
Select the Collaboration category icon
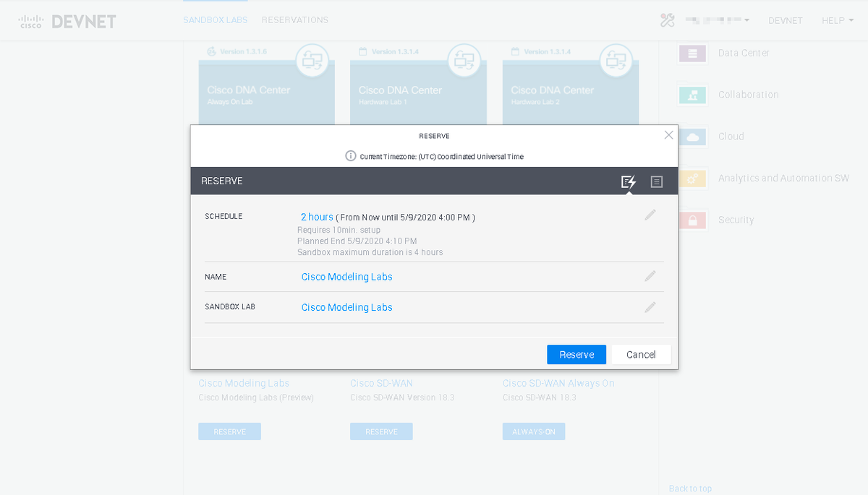click(x=692, y=95)
